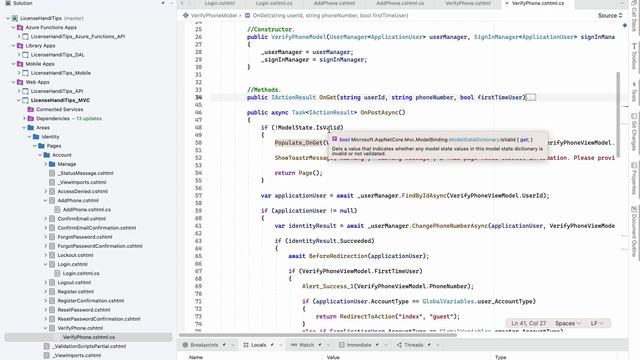The image size is (640, 360).
Task: Click the Threads pad icon
Action: [399, 345]
